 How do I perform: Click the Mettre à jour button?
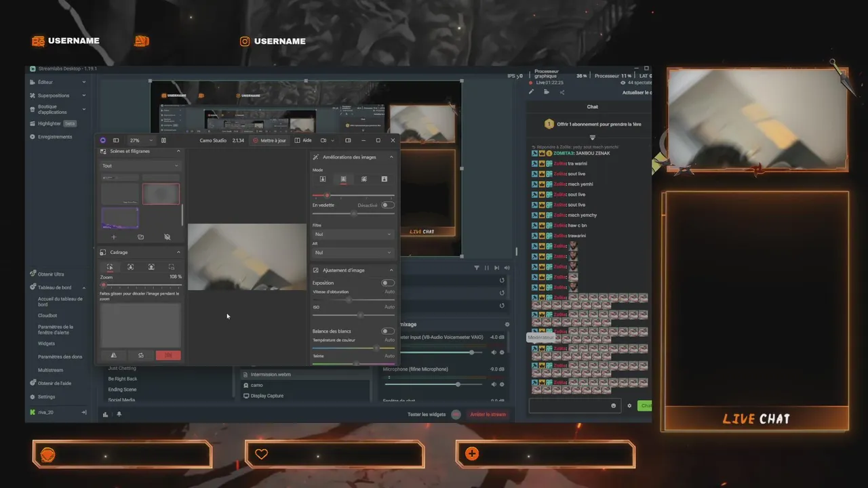pyautogui.click(x=269, y=140)
